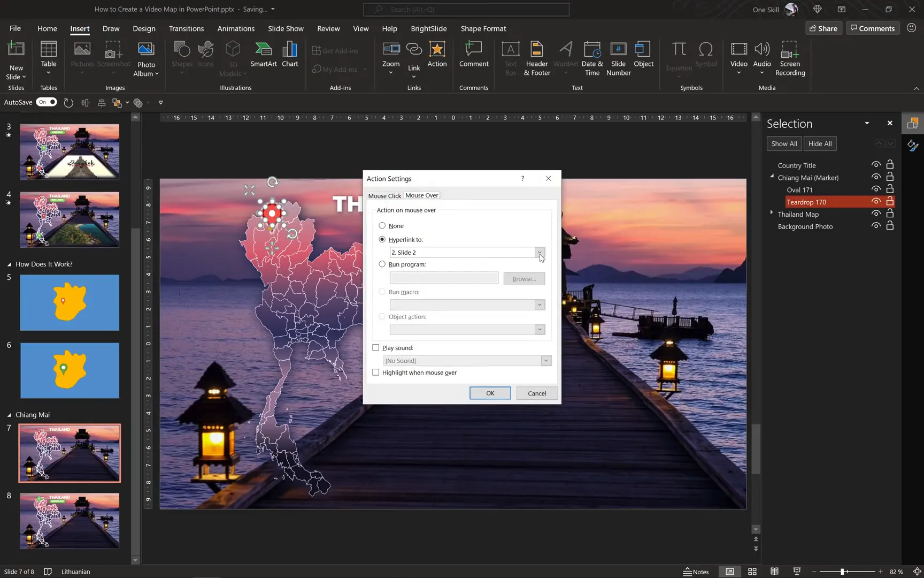Click the SmartArt icon in the ribbon
This screenshot has width=924, height=578.
tap(263, 55)
